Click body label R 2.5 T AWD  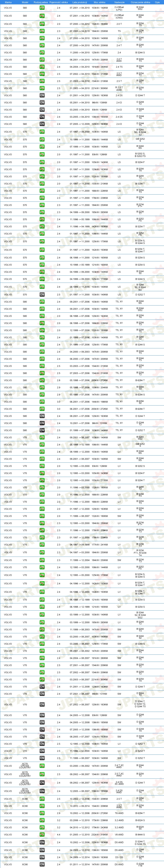click(119, 88)
